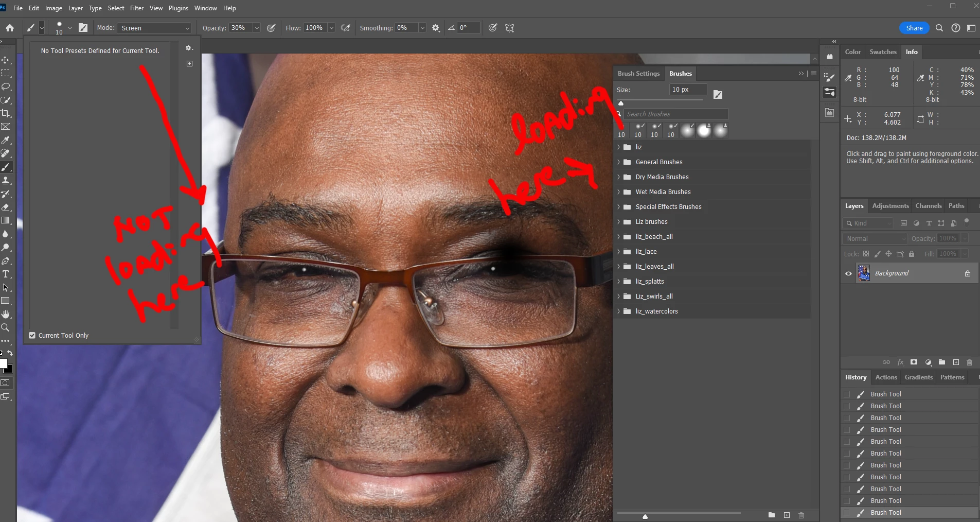Select the Eraser tool
Viewport: 980px width, 522px height.
tap(6, 207)
